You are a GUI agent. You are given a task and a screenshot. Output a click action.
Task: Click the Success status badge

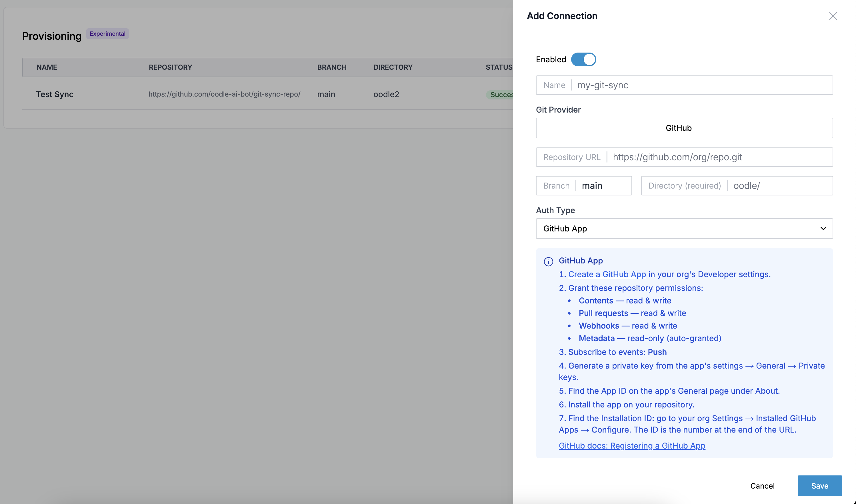tap(502, 94)
